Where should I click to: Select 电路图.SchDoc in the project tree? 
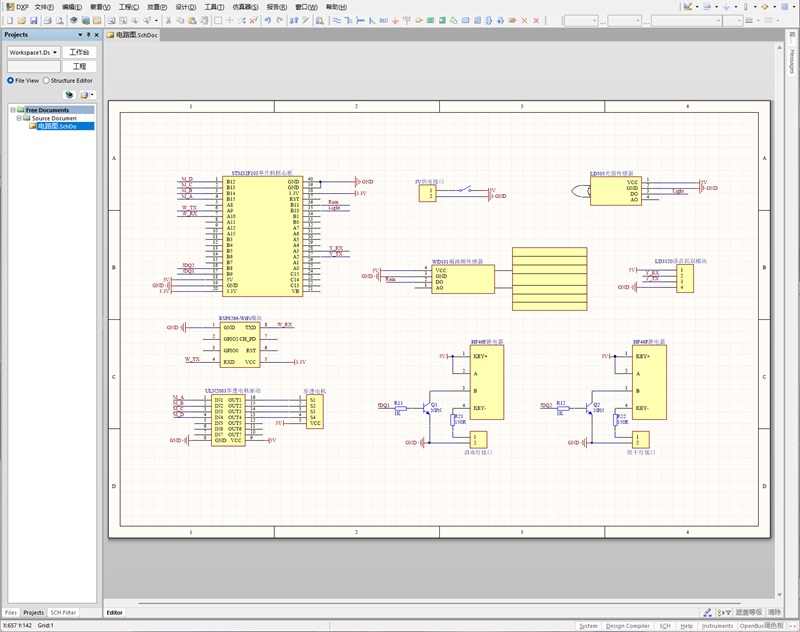point(57,126)
